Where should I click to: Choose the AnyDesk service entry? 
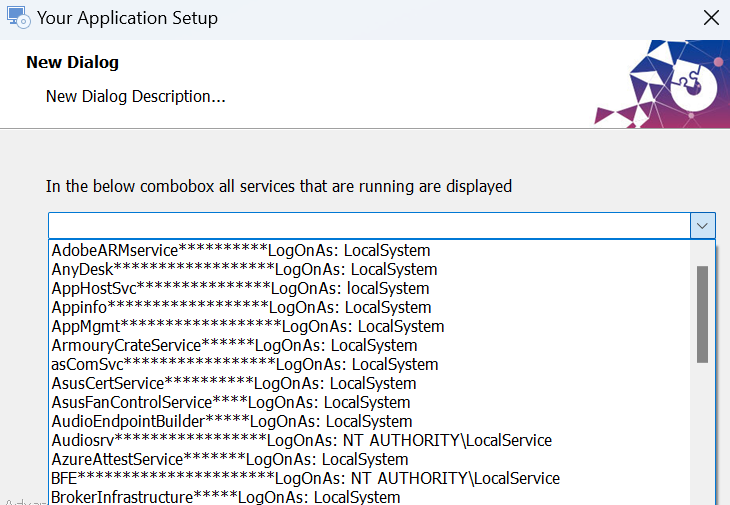(x=244, y=269)
